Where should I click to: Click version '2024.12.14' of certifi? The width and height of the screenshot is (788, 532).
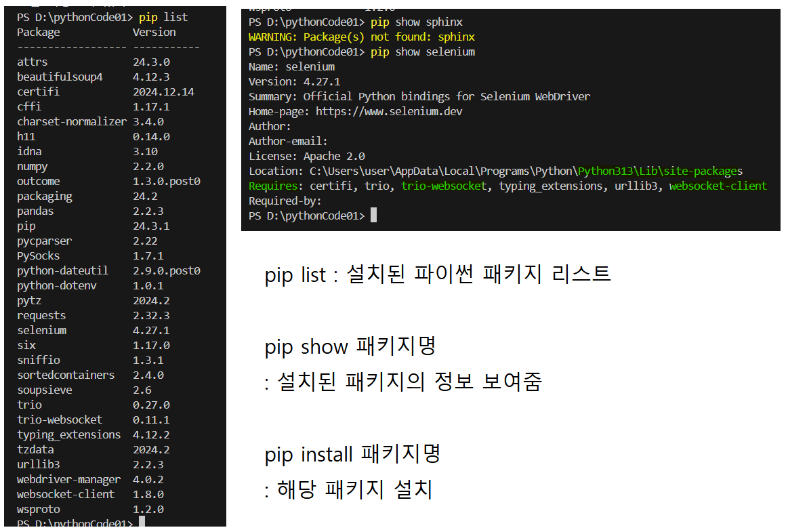click(163, 92)
